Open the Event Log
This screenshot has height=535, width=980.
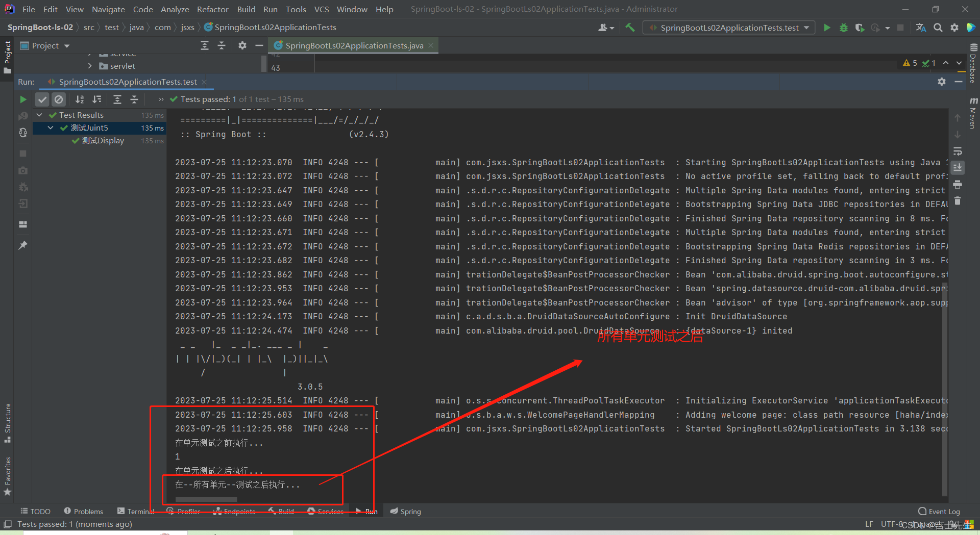coord(939,511)
